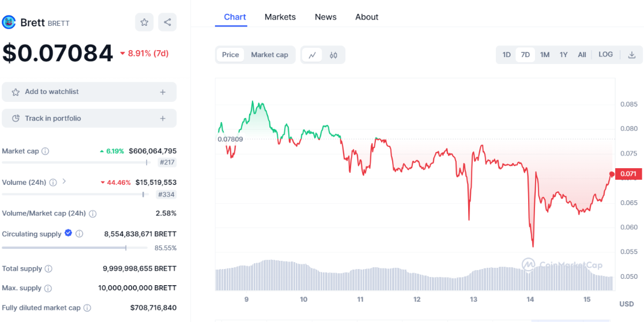644x322 pixels.
Task: Open Volume (24h) info icon
Action: [x=53, y=183]
